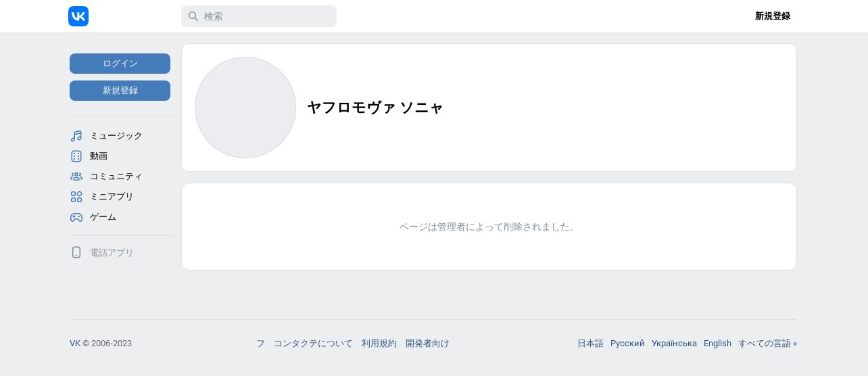This screenshot has width=868, height=376.
Task: Click the empty profile avatar
Action: 245,108
